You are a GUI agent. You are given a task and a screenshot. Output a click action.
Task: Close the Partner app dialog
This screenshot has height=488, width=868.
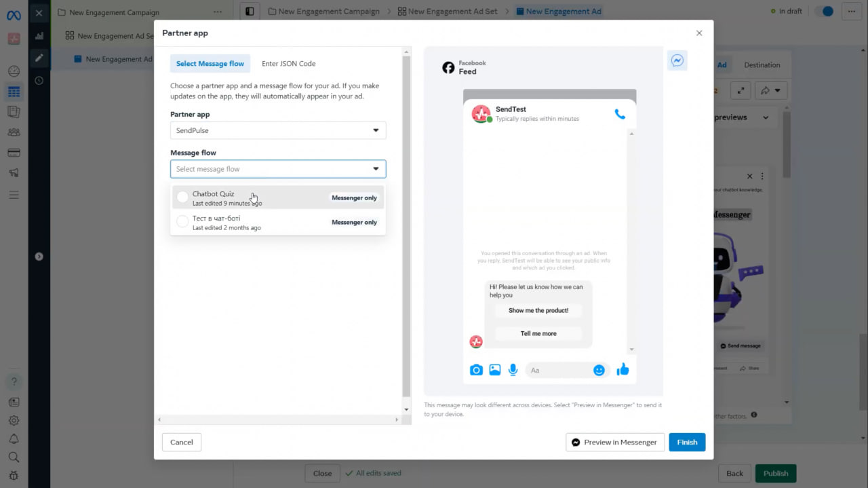click(x=699, y=33)
